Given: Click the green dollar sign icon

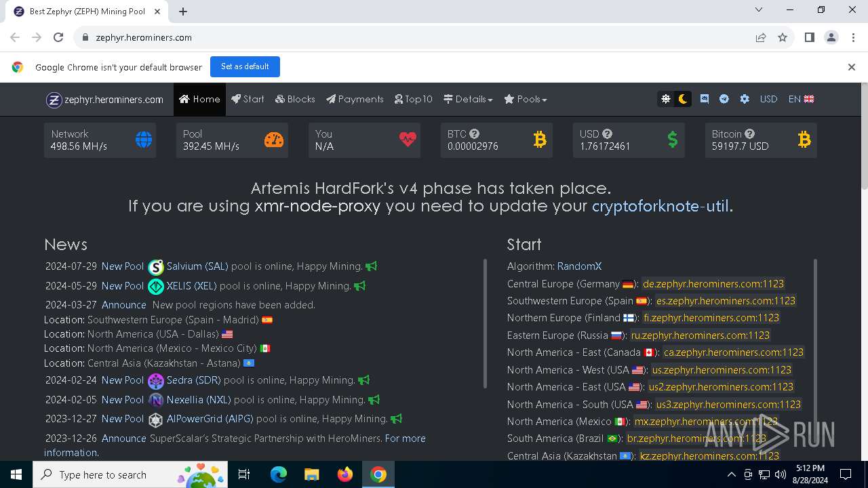Looking at the screenshot, I should pyautogui.click(x=672, y=140).
